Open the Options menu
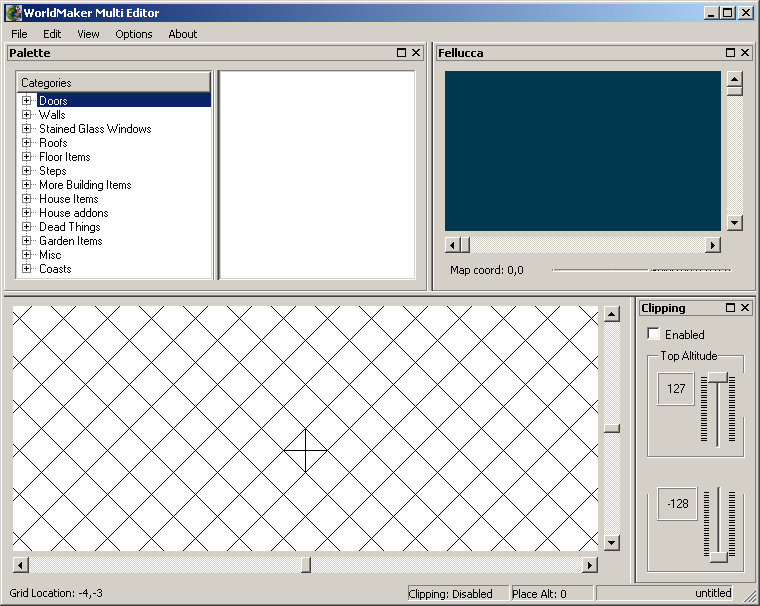The image size is (760, 606). pyautogui.click(x=133, y=34)
